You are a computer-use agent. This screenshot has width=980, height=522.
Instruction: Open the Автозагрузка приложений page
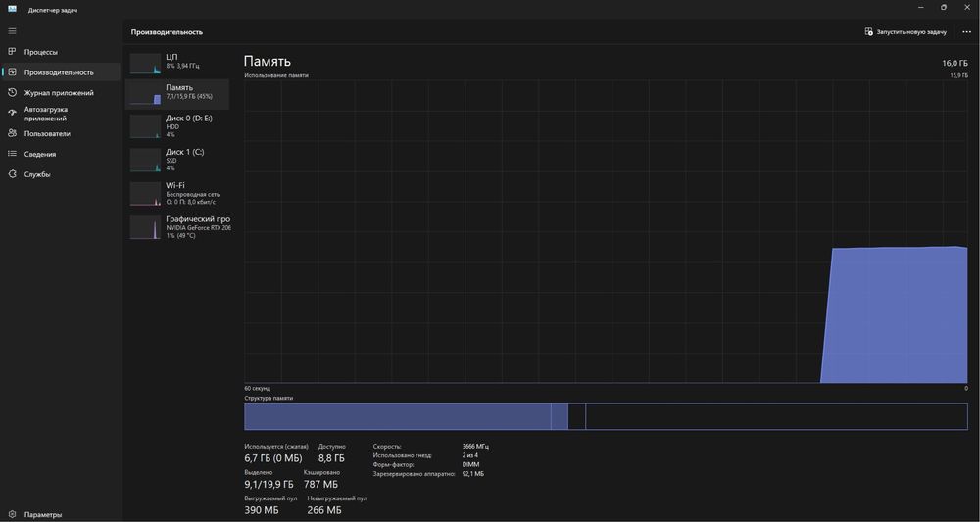[x=61, y=113]
